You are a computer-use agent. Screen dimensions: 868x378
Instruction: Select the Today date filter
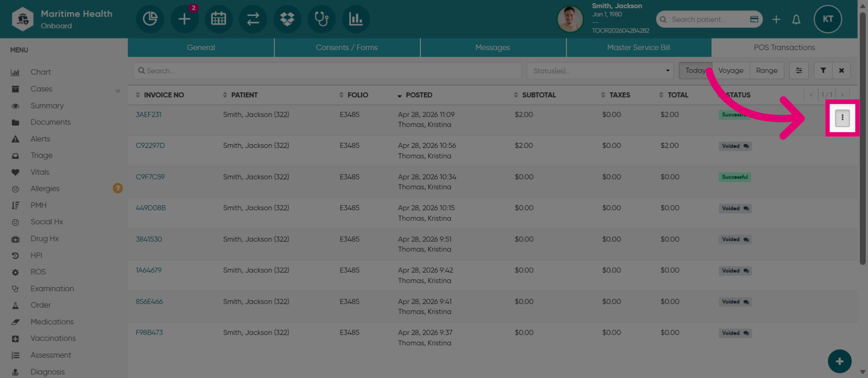tap(695, 71)
